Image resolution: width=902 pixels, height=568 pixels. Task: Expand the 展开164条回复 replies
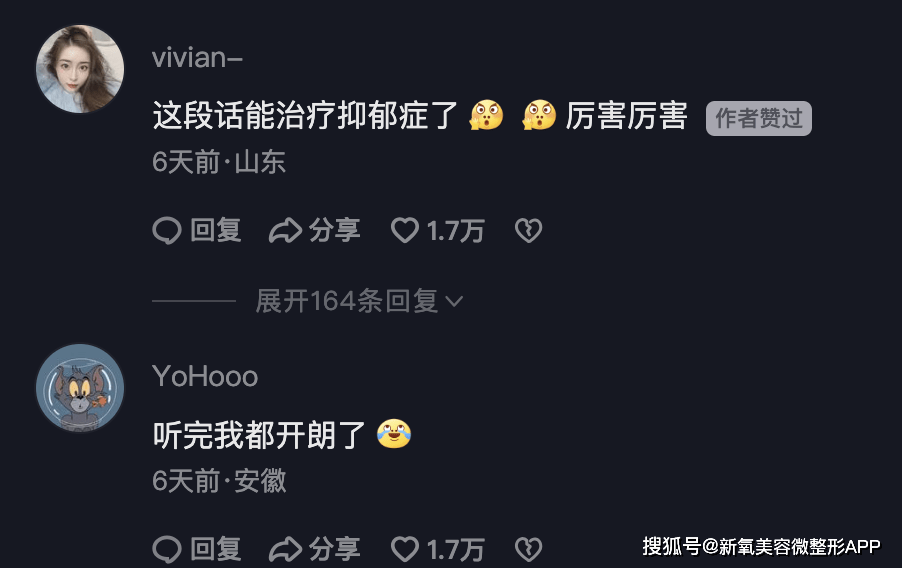pos(359,301)
